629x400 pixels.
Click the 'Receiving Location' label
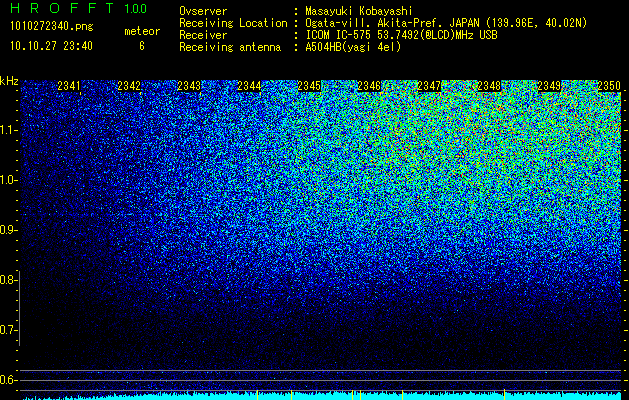(x=233, y=23)
